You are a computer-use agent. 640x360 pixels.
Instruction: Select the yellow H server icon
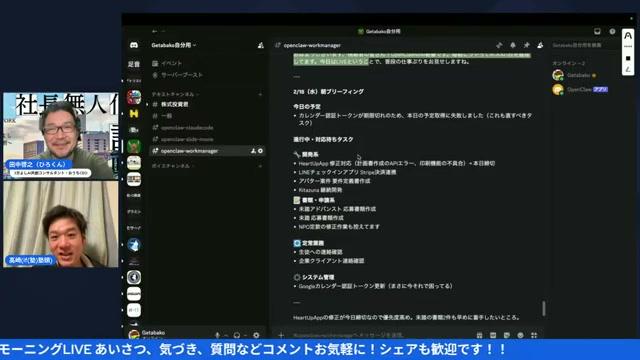pyautogui.click(x=134, y=113)
